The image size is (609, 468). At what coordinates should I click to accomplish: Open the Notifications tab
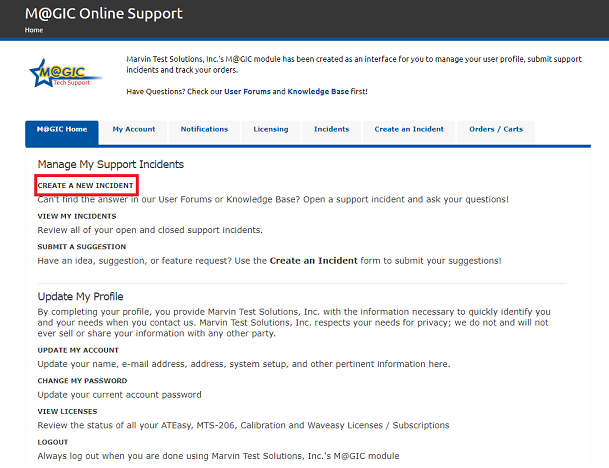[x=204, y=133]
